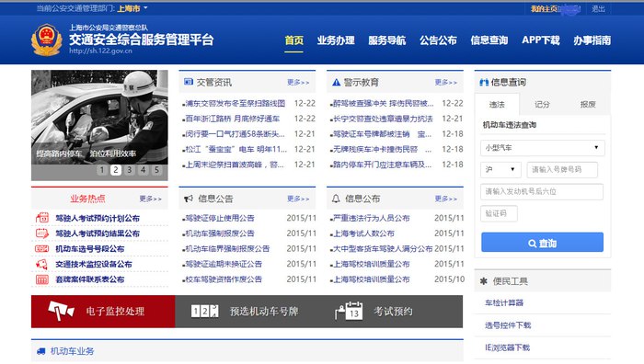Click the police emblem logo
644x364 pixels.
[x=46, y=40]
